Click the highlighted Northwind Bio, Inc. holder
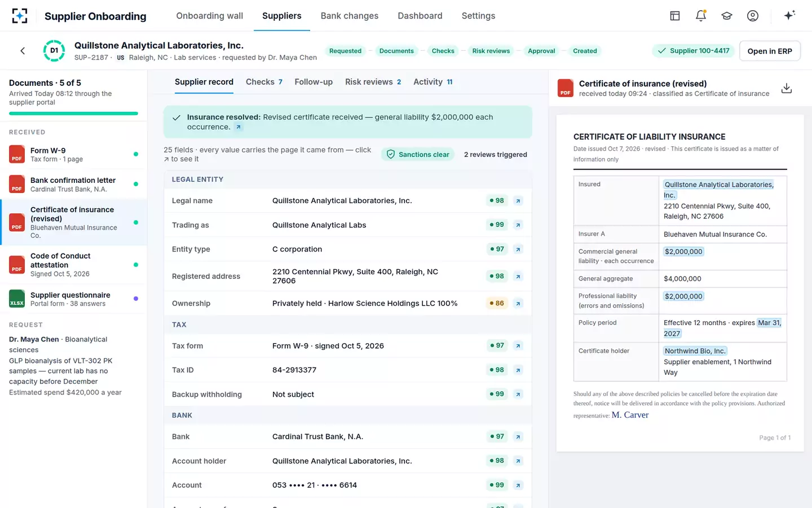This screenshot has width=812, height=508. pyautogui.click(x=695, y=351)
